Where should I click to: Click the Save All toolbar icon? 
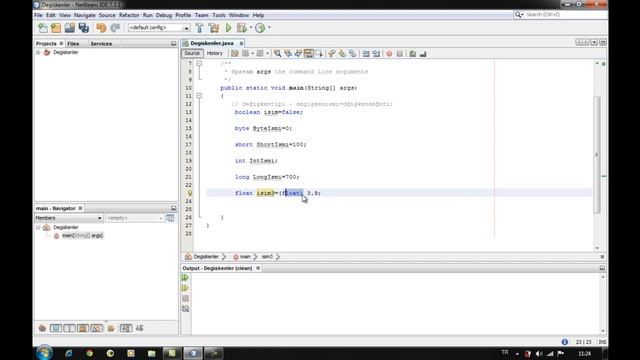[x=84, y=28]
